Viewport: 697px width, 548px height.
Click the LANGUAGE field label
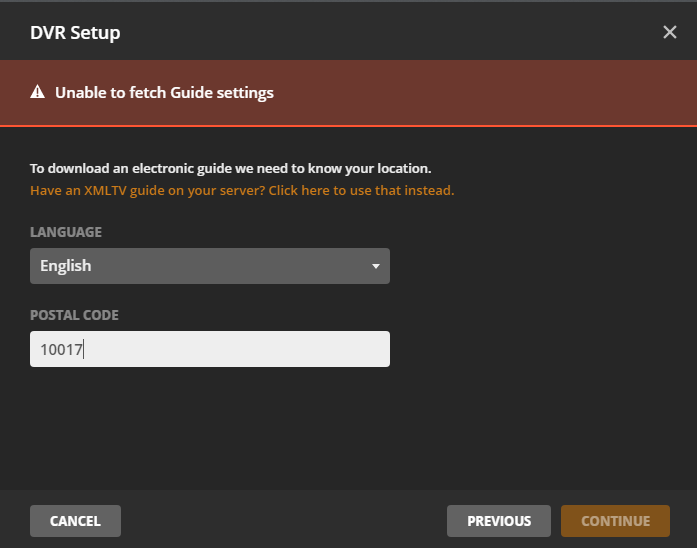pyautogui.click(x=66, y=232)
